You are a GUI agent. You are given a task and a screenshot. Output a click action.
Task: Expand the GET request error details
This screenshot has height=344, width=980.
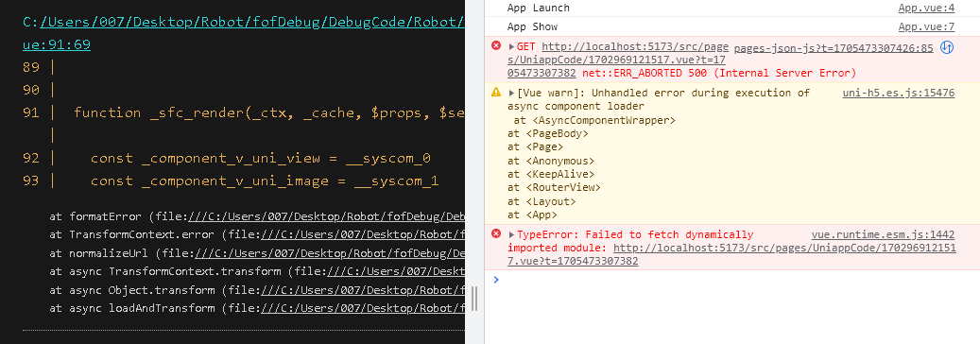pyautogui.click(x=512, y=46)
